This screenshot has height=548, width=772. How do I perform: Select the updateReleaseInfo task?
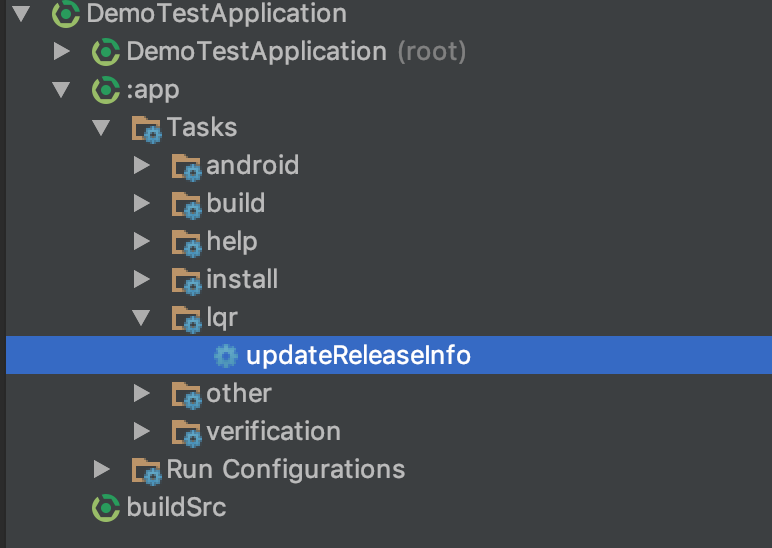tap(358, 356)
